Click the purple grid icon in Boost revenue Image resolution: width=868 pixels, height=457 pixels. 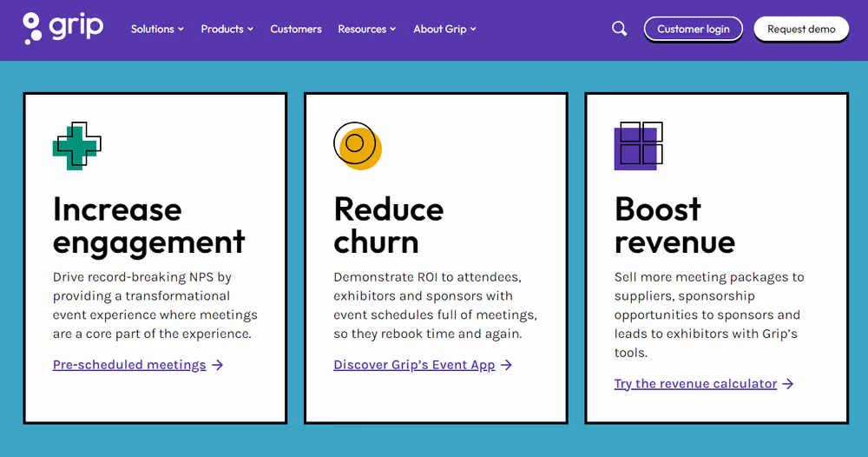coord(638,146)
